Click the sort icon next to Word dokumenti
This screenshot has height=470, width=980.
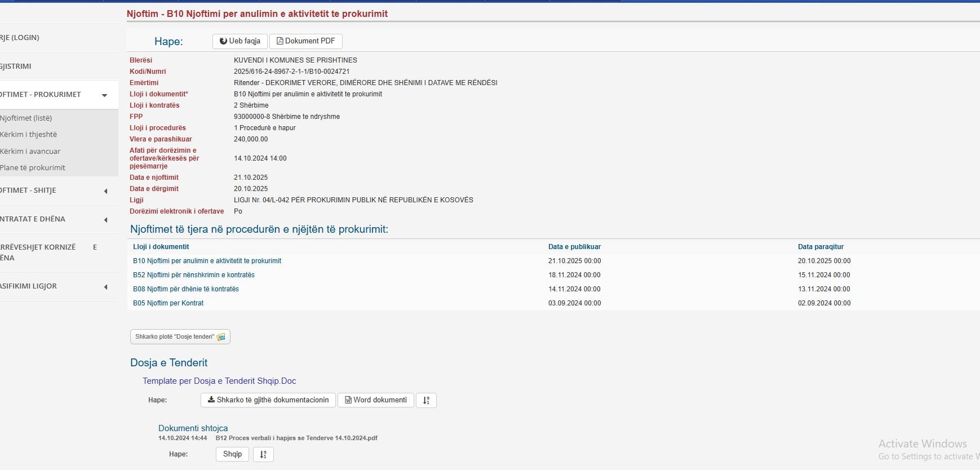click(426, 400)
